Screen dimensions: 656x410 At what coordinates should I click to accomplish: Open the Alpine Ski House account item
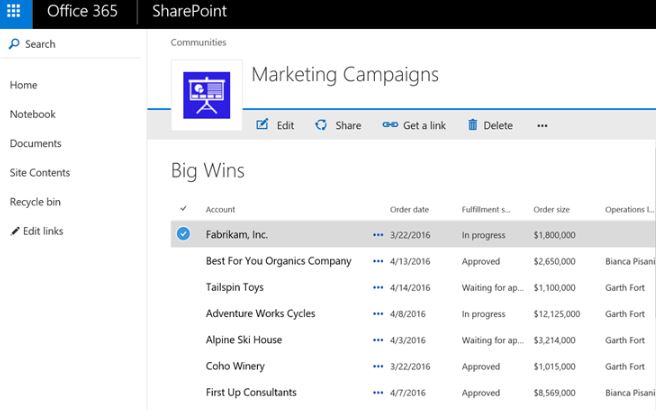(244, 340)
